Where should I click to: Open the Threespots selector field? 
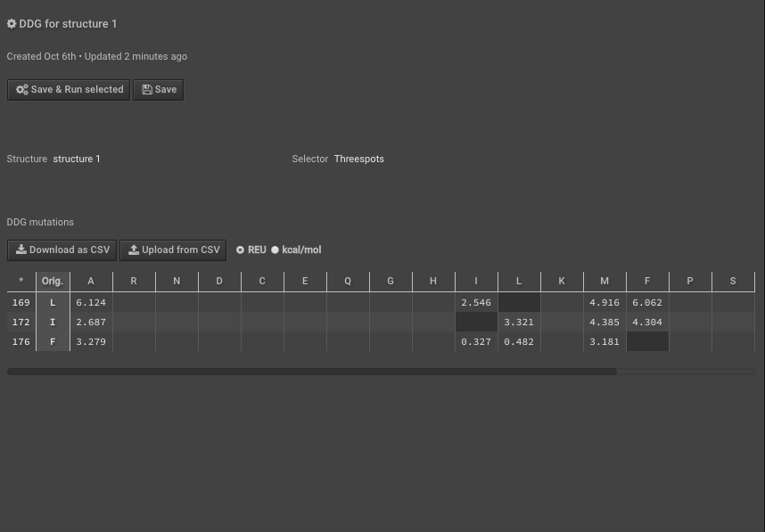(x=359, y=159)
